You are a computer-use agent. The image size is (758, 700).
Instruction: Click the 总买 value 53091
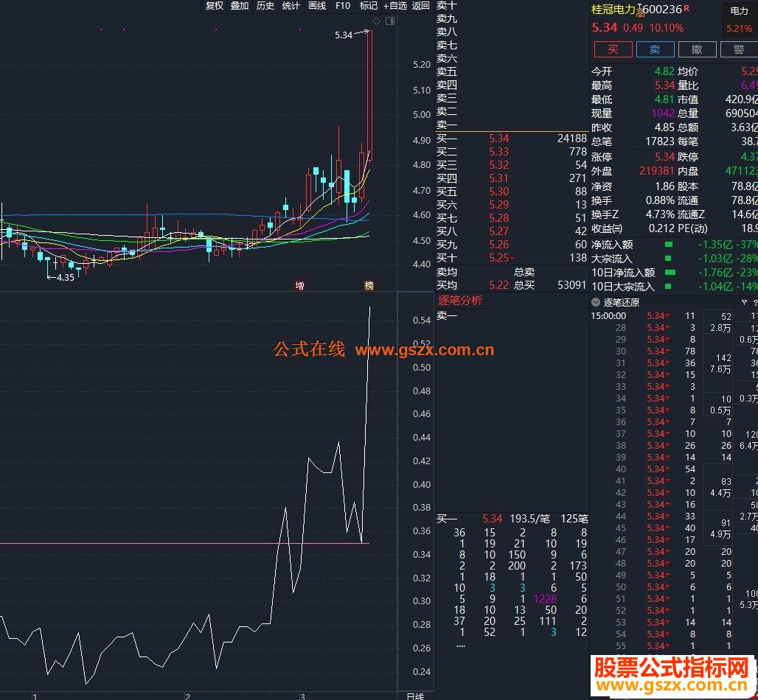click(571, 285)
